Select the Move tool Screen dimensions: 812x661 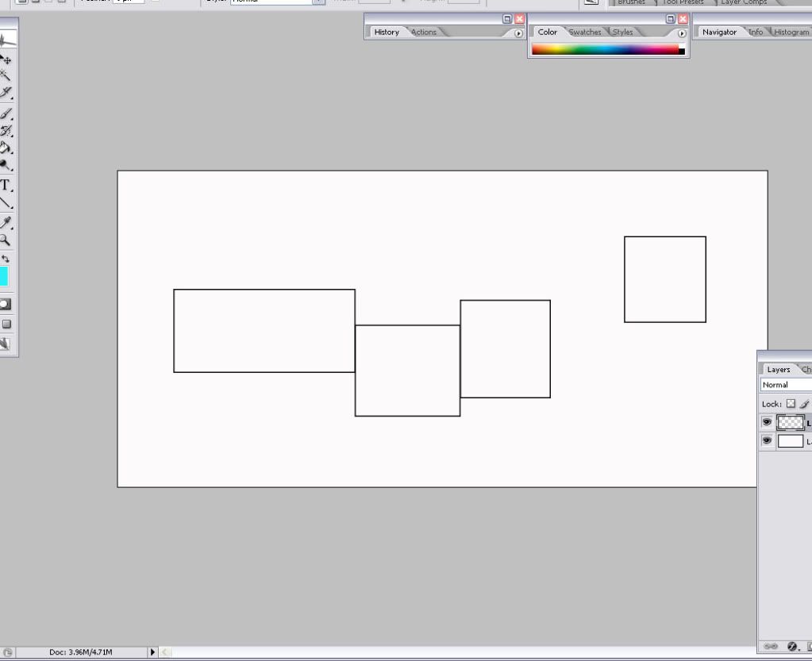tap(6, 60)
